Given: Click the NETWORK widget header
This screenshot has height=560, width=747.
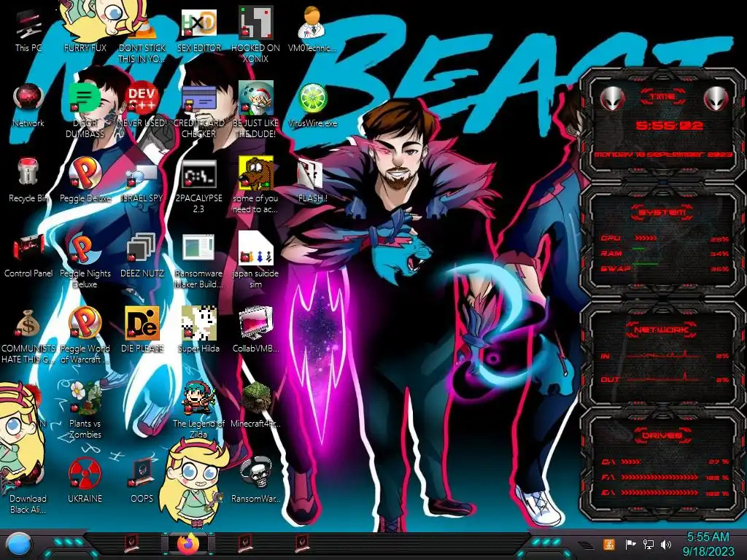Looking at the screenshot, I should tap(662, 329).
